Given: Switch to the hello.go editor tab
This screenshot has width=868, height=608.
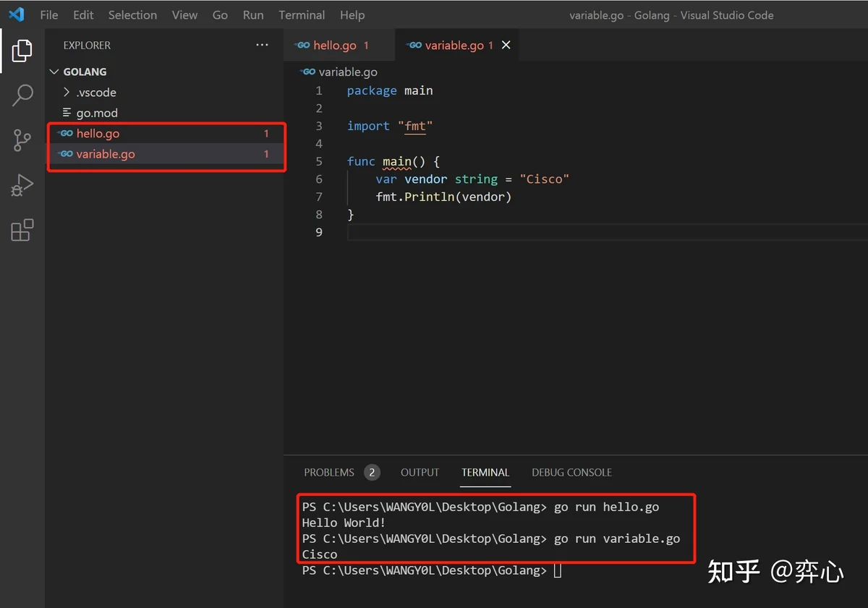Looking at the screenshot, I should click(339, 45).
